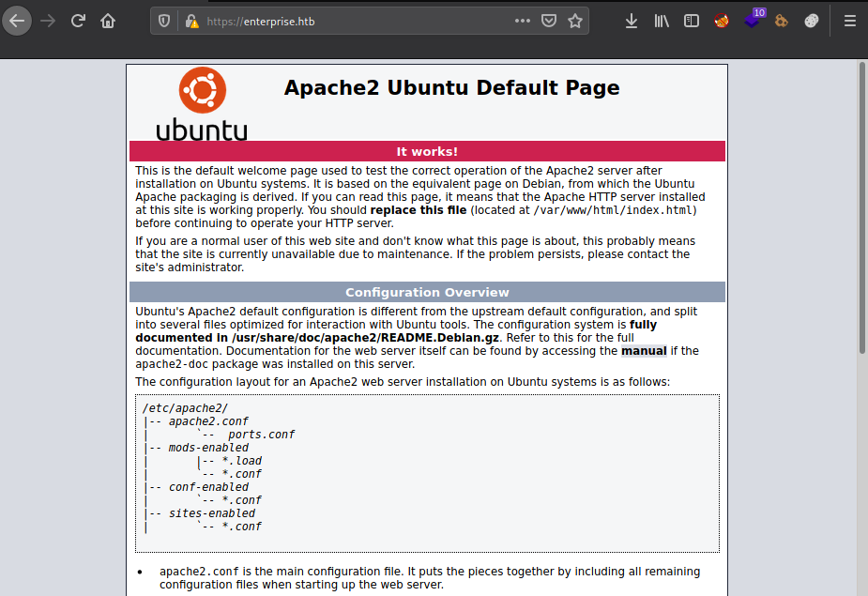Click '/etc/apache2/' in config tree
Viewport: 868px width, 596px height.
click(x=185, y=408)
